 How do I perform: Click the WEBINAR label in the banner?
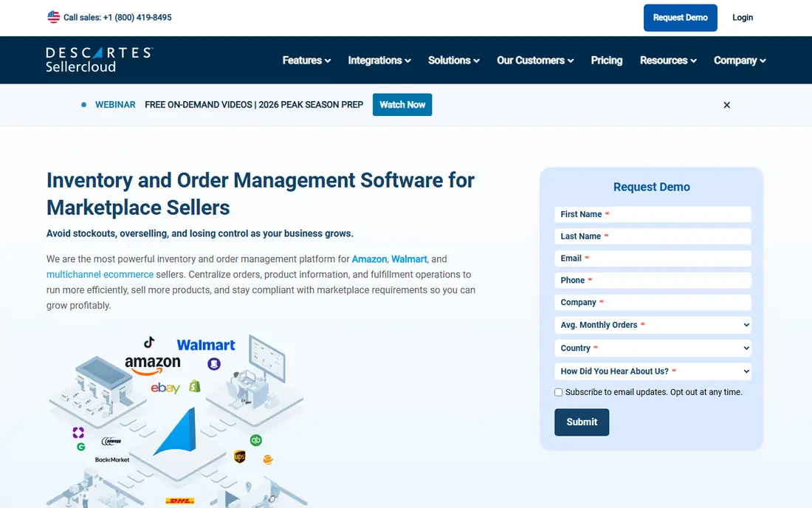click(x=115, y=105)
